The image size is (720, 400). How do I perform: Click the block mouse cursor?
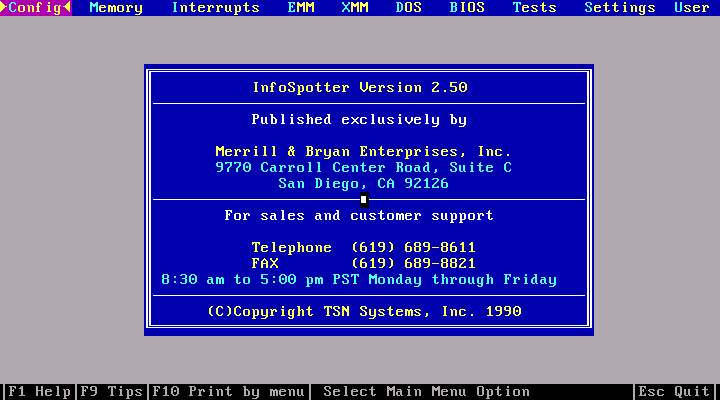(364, 200)
